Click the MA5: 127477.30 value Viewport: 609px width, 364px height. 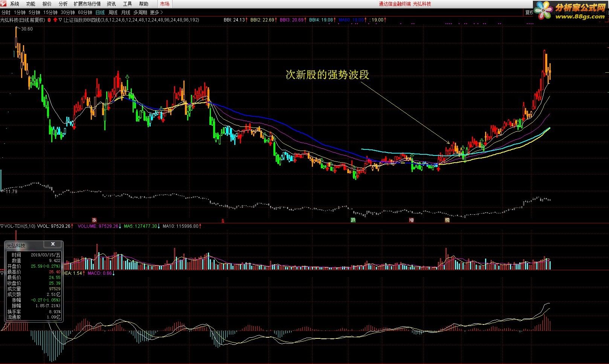[x=140, y=226]
